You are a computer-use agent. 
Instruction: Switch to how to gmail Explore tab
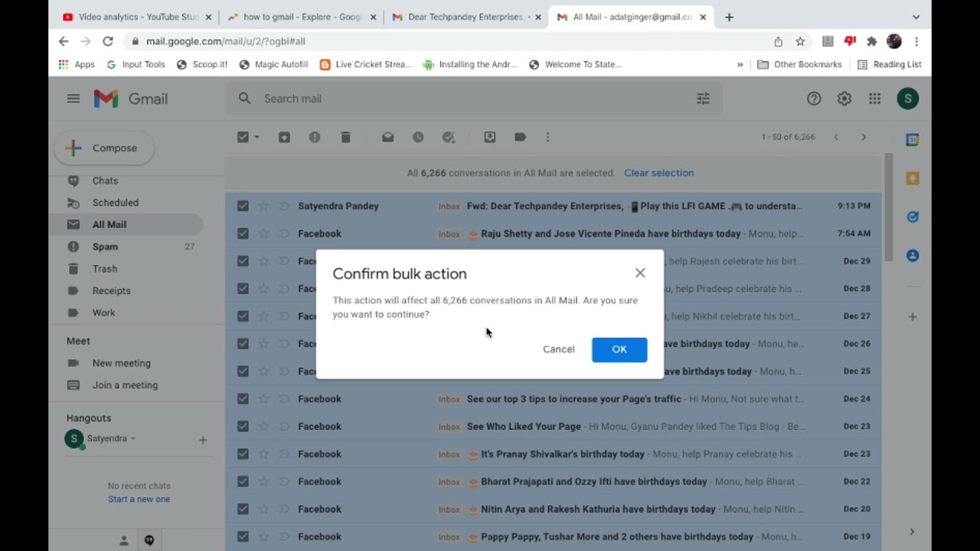click(x=301, y=17)
